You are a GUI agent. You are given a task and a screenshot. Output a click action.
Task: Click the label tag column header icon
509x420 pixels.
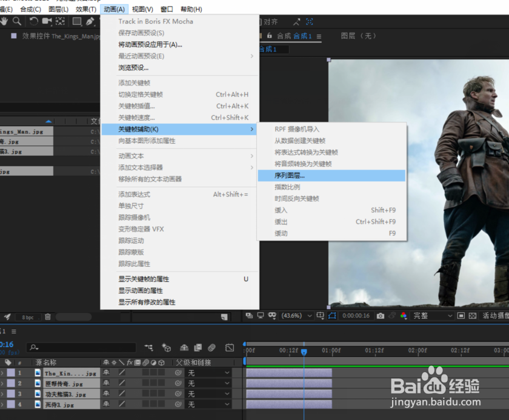click(8, 362)
